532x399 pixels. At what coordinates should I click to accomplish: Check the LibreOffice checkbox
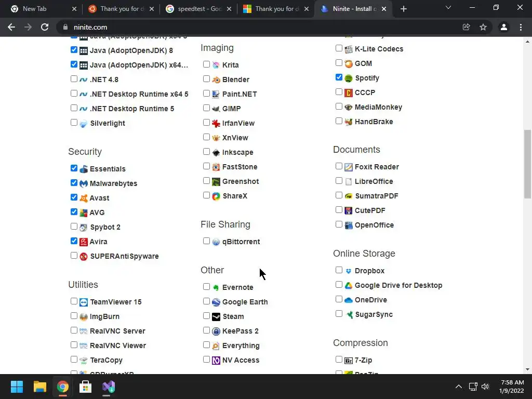[x=339, y=181]
